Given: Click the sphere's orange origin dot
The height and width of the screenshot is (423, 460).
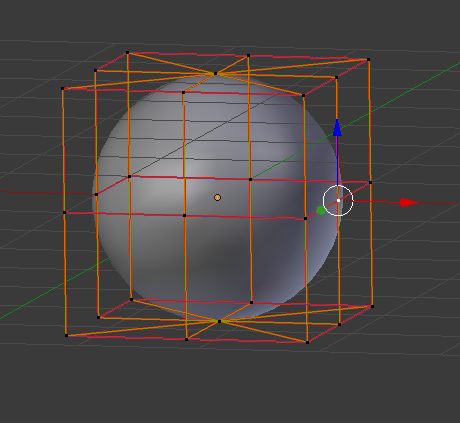Looking at the screenshot, I should coord(217,198).
